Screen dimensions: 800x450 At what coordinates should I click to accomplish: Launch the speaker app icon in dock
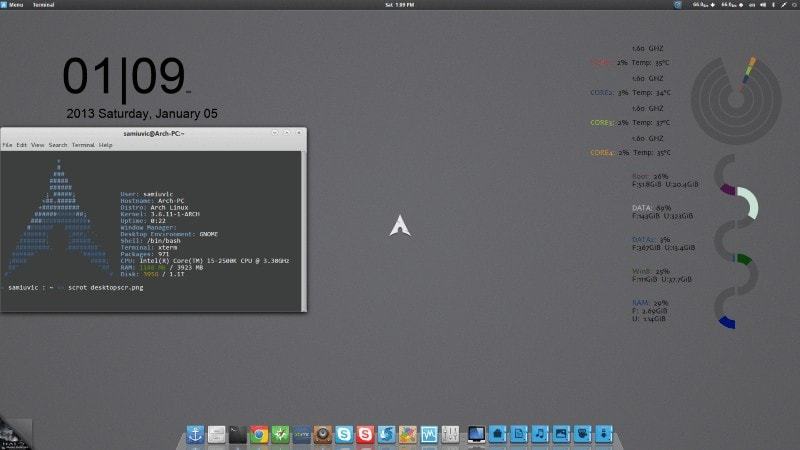coord(323,435)
